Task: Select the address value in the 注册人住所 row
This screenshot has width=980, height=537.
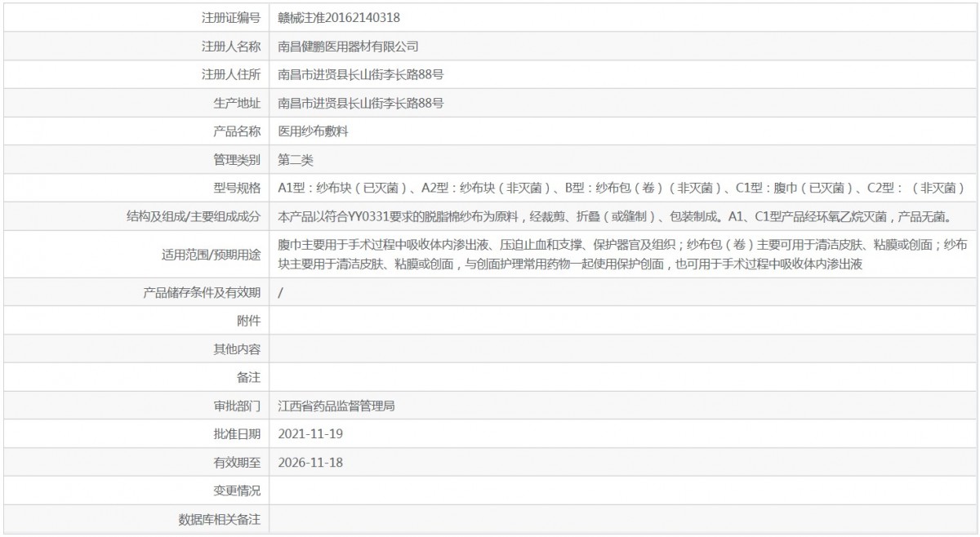Action: point(361,74)
